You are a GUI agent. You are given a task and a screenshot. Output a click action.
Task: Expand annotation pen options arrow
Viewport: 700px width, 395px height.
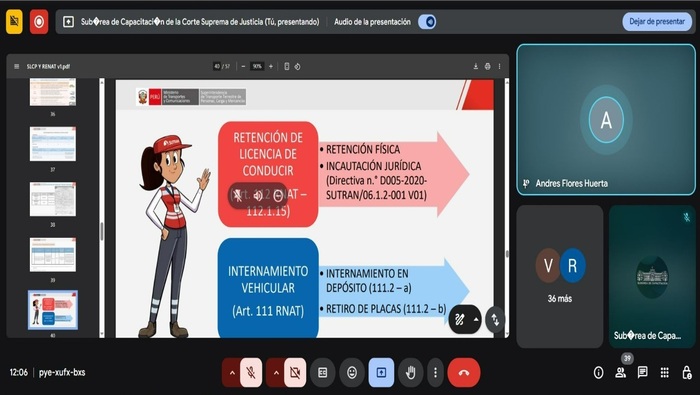476,319
